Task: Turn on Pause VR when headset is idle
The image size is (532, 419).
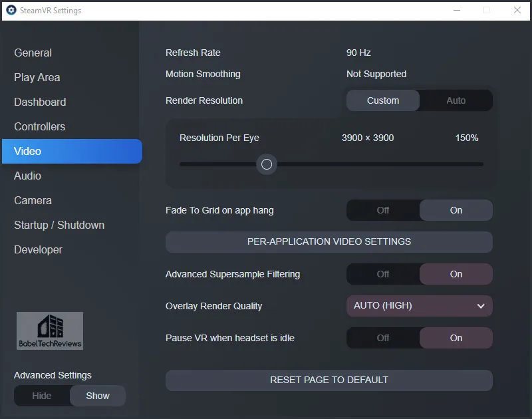Action: 456,338
